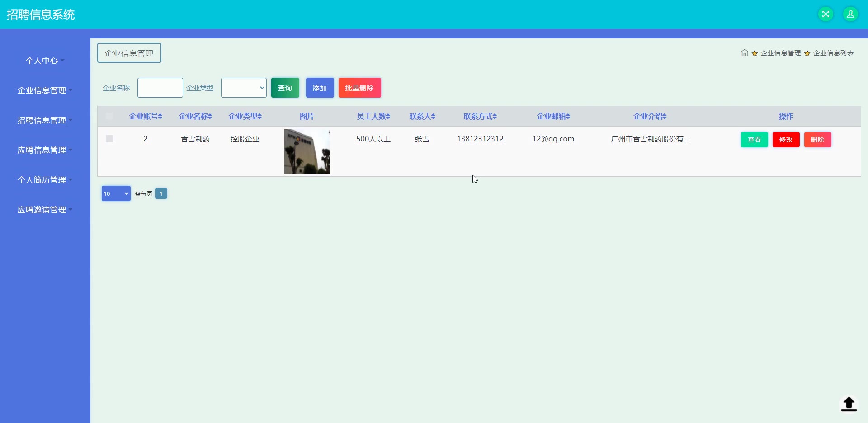Click the 广州市香雪制药股份有... intro cell
Image resolution: width=868 pixels, height=423 pixels.
(x=650, y=139)
